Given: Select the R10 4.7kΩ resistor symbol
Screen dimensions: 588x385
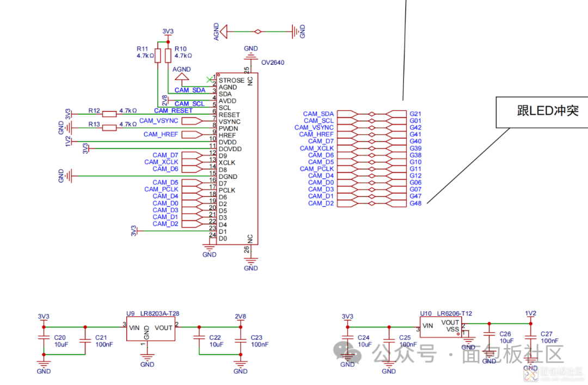Looking at the screenshot, I should pos(168,55).
